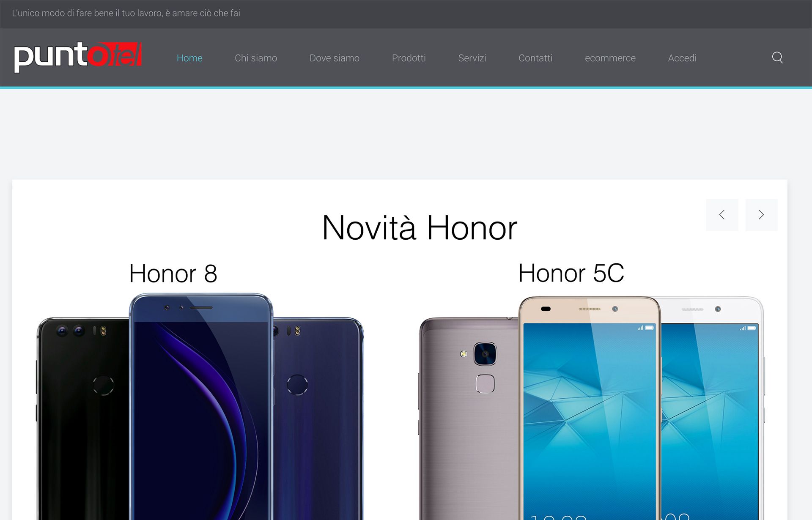
Task: Visit the ecommerce section
Action: [610, 58]
